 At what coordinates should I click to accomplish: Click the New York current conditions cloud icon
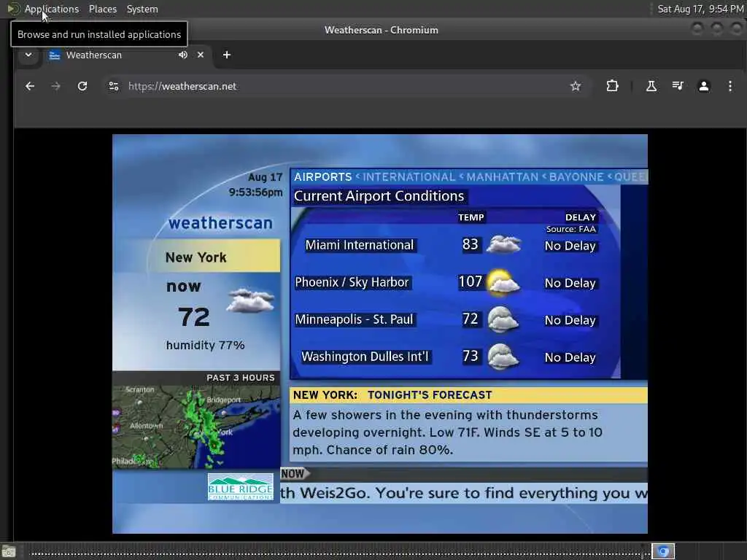251,300
